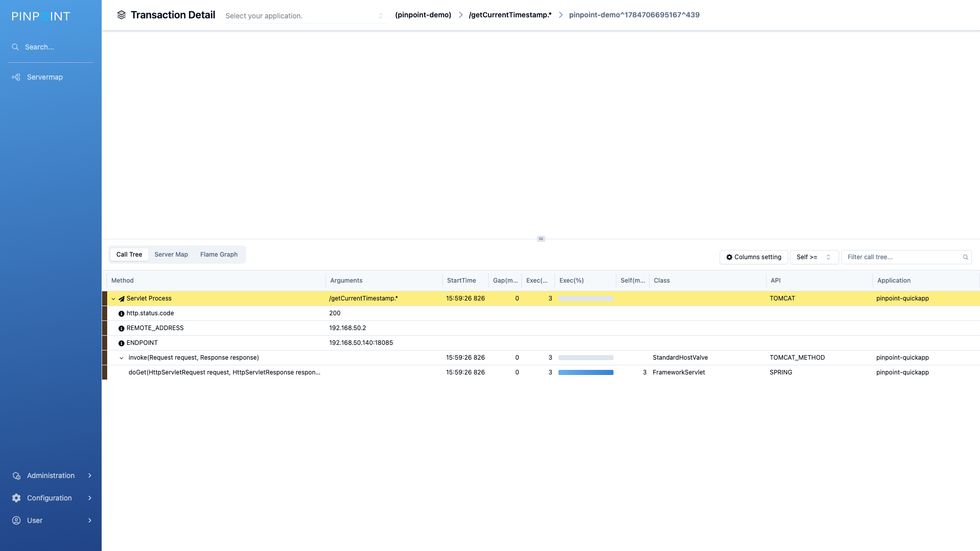The image size is (980, 551).
Task: Click the Pinpoint logo
Action: coord(41,16)
